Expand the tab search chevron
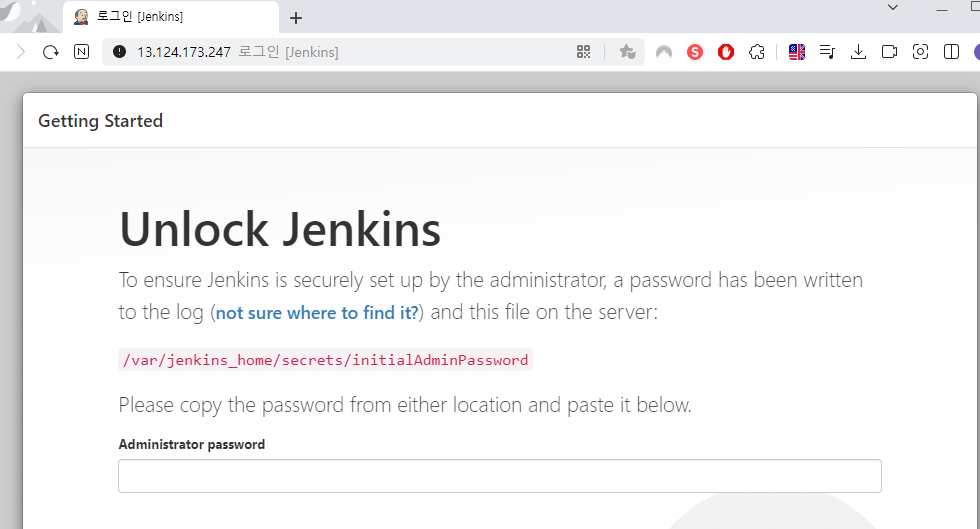980x529 pixels. click(x=893, y=8)
